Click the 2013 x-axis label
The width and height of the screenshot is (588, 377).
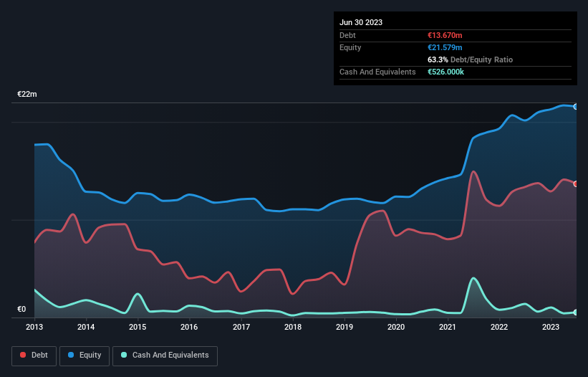point(34,327)
